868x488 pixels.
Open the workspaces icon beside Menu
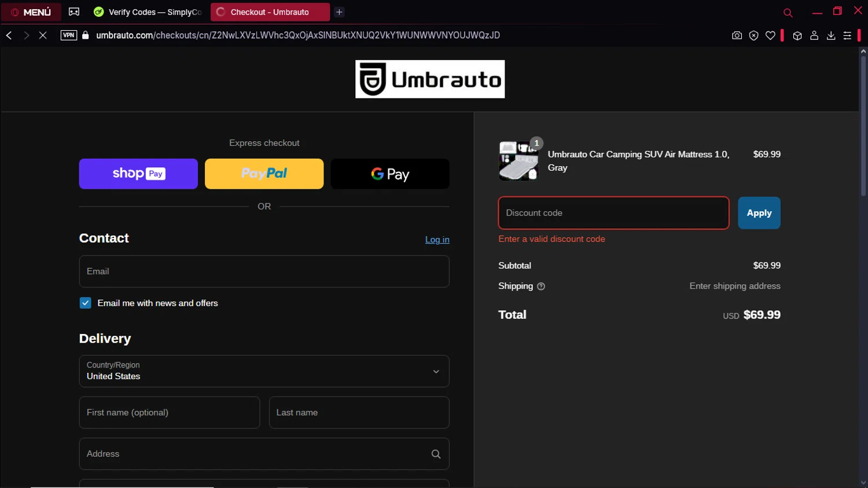(x=74, y=12)
